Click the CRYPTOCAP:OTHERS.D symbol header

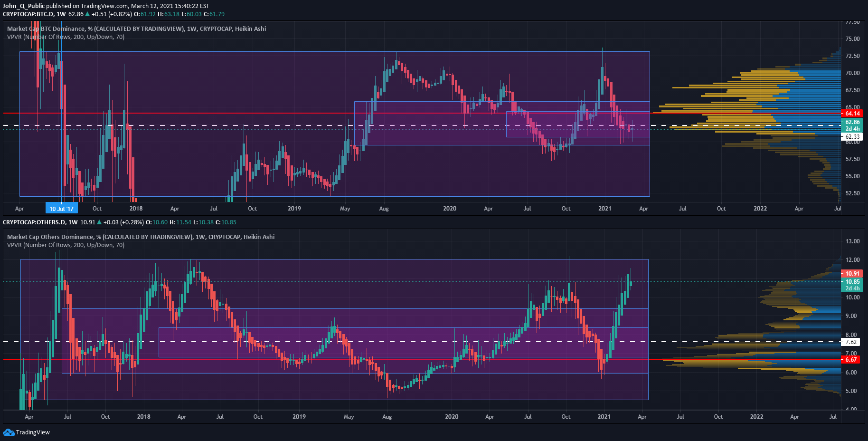34,222
